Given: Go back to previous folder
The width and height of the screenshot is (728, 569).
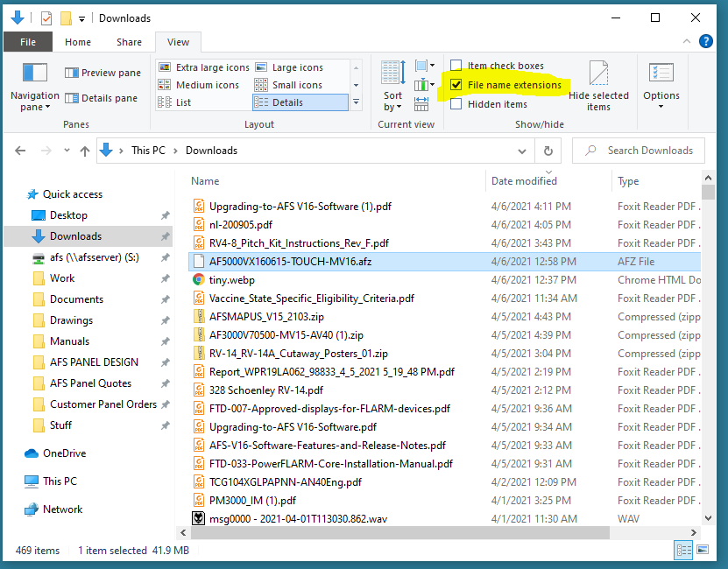Looking at the screenshot, I should (20, 151).
